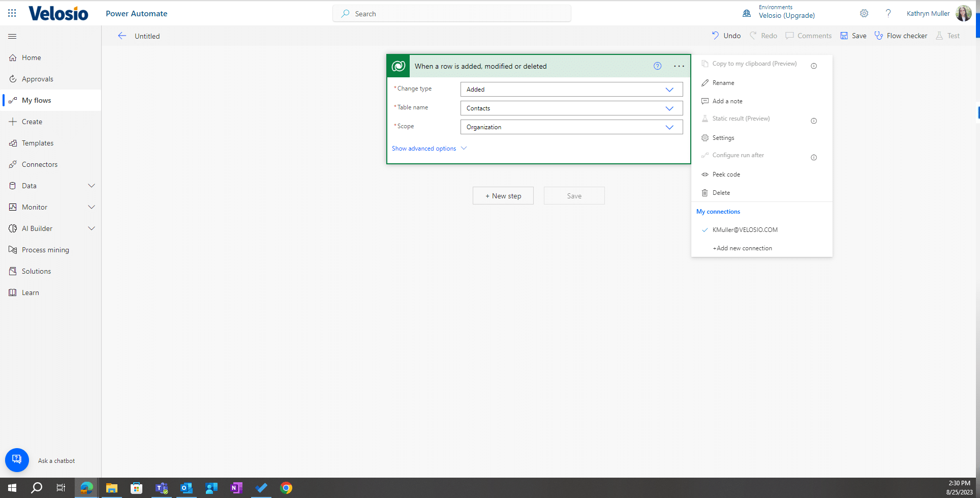Open Process mining section
Image resolution: width=980 pixels, height=498 pixels.
45,249
